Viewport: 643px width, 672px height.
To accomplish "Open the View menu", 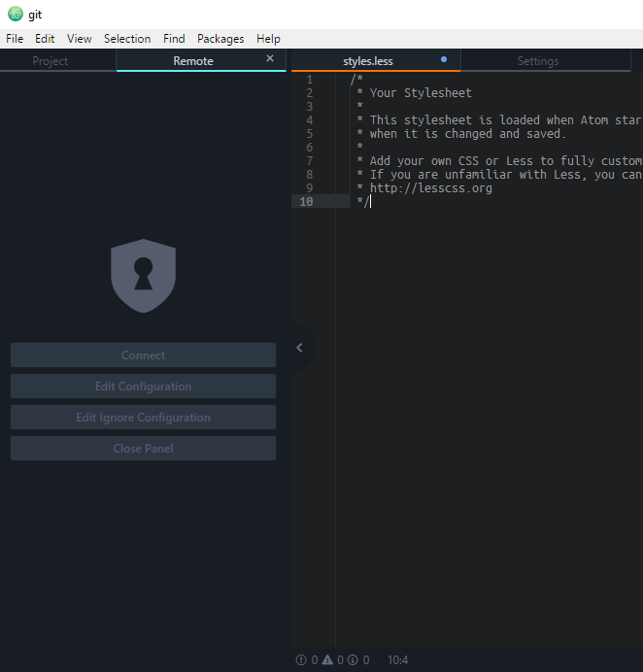I will [80, 39].
